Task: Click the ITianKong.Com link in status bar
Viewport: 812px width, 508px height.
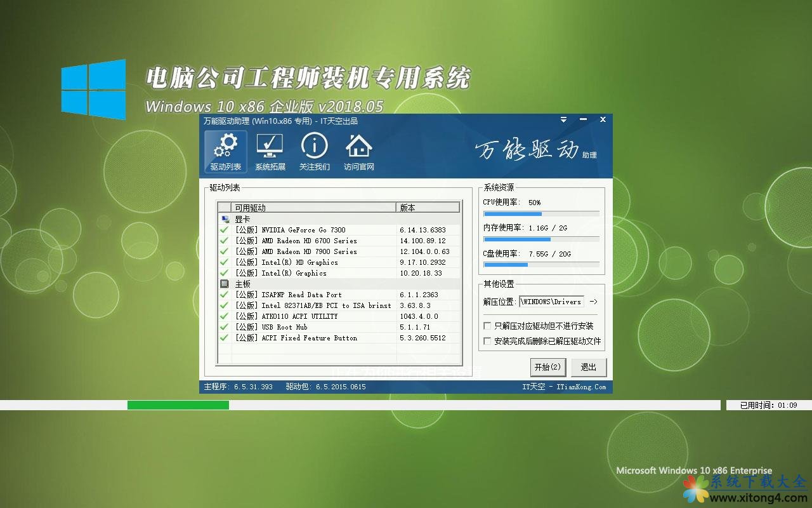Action: pyautogui.click(x=581, y=387)
